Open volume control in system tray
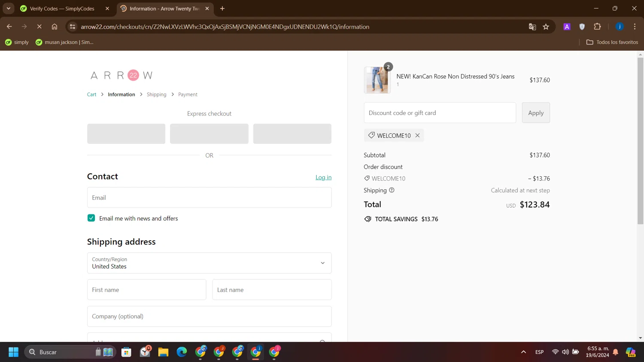The height and width of the screenshot is (362, 644). coord(565,352)
